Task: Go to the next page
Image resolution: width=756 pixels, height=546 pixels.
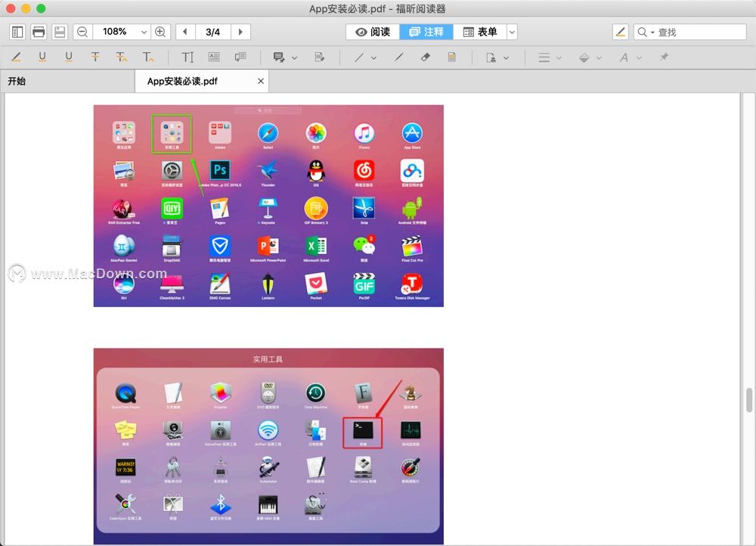Action: tap(240, 32)
